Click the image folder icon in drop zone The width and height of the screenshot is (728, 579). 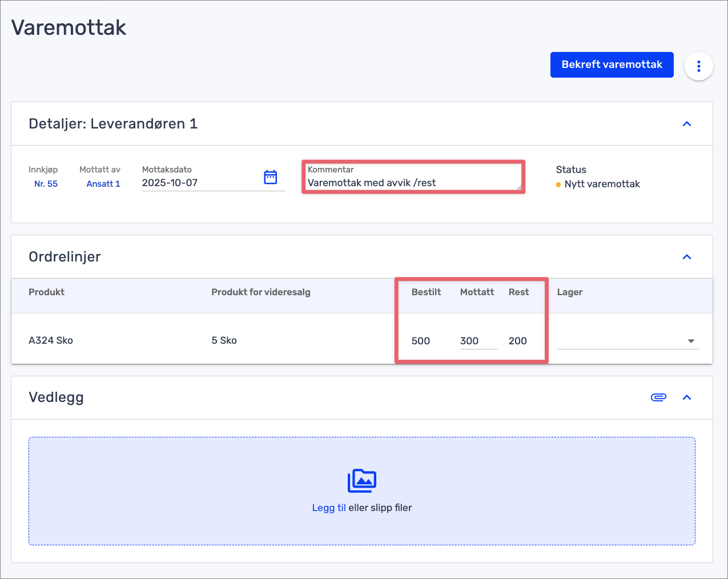click(x=362, y=481)
